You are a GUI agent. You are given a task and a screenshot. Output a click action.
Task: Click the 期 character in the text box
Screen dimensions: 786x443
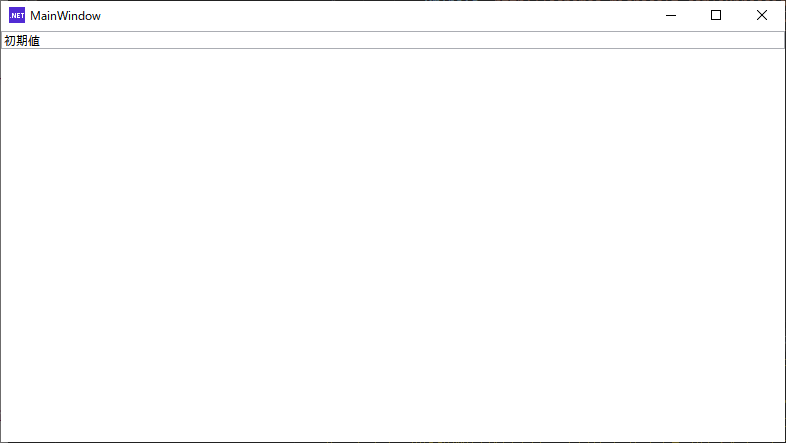click(22, 41)
